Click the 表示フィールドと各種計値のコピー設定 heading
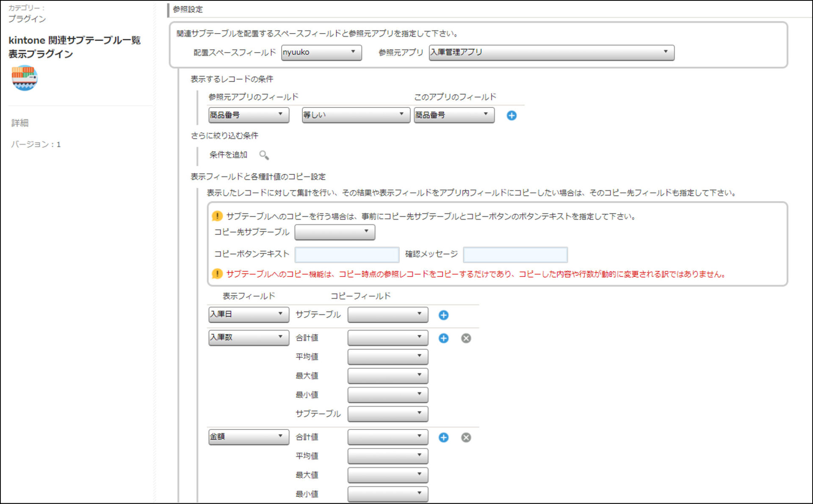This screenshot has height=504, width=813. point(258,177)
